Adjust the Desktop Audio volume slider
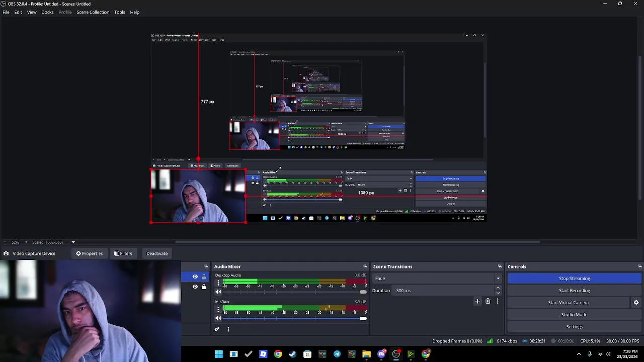Viewport: 644px width, 362px height. point(295,292)
